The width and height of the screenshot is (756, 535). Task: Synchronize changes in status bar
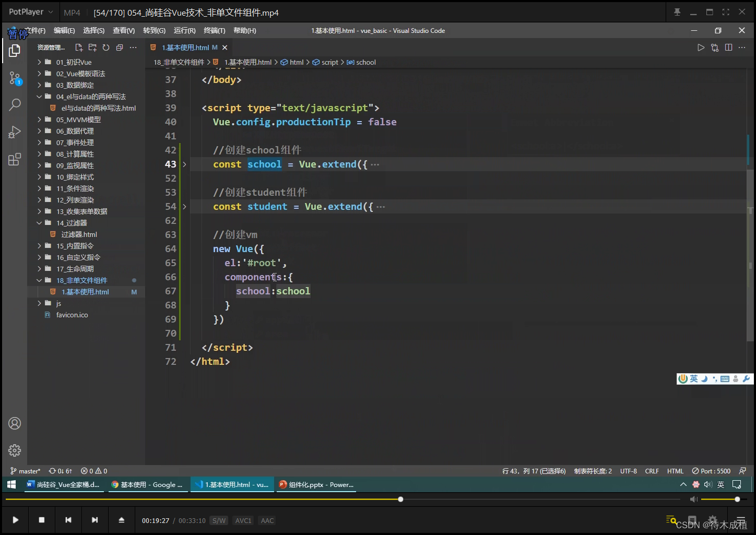(61, 471)
